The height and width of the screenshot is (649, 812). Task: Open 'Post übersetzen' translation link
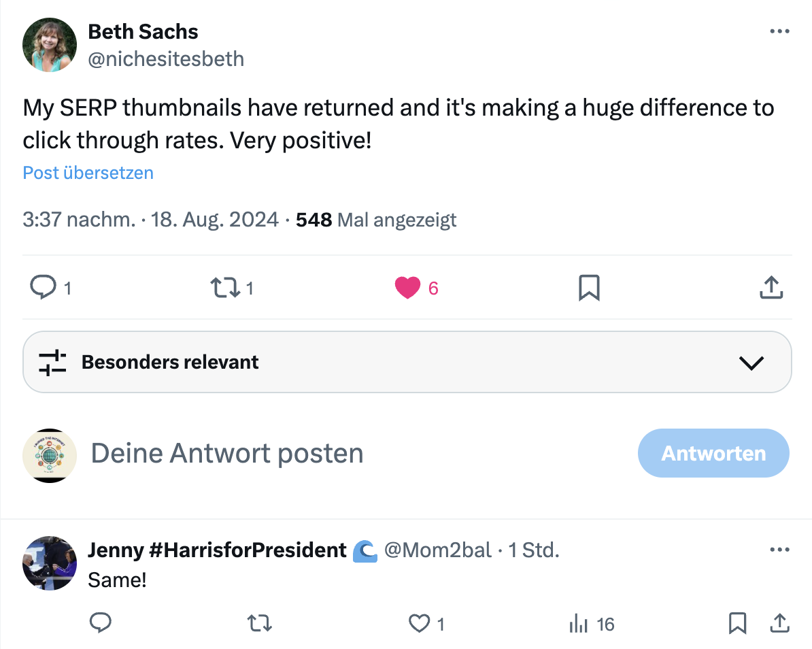pyautogui.click(x=88, y=173)
